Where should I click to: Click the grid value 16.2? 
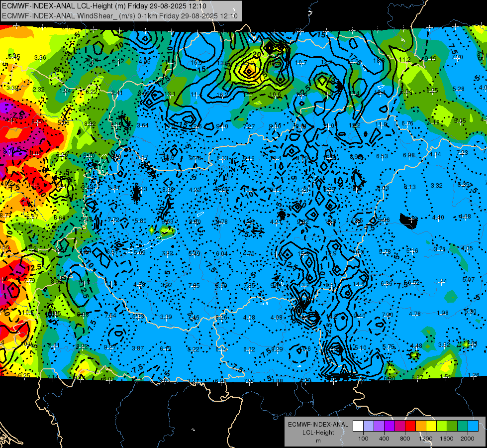(222, 95)
